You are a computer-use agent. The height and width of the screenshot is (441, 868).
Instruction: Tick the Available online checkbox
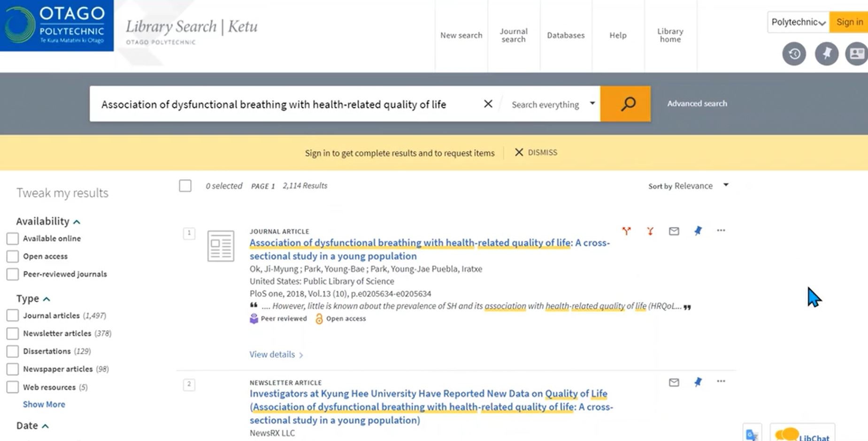13,238
